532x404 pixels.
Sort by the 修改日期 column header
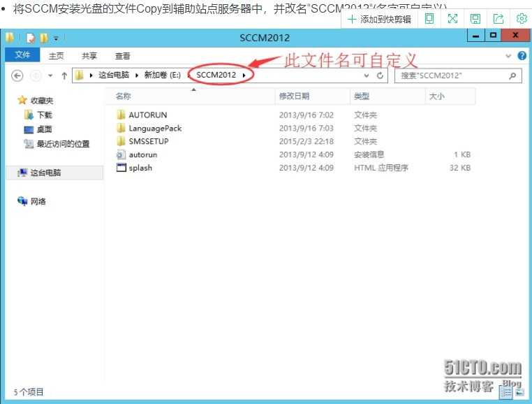(x=313, y=96)
